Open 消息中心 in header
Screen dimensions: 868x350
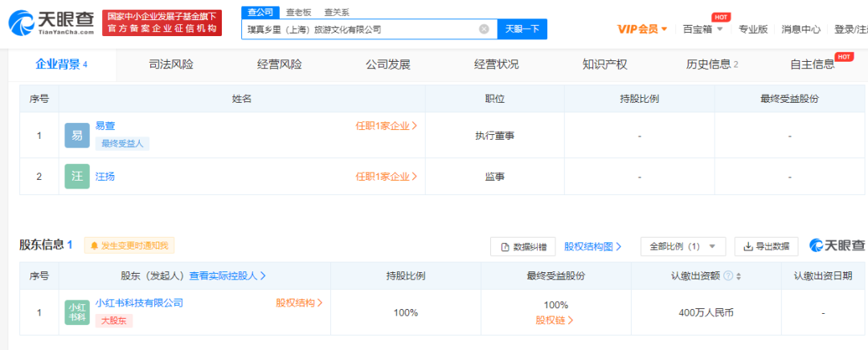pos(801,30)
